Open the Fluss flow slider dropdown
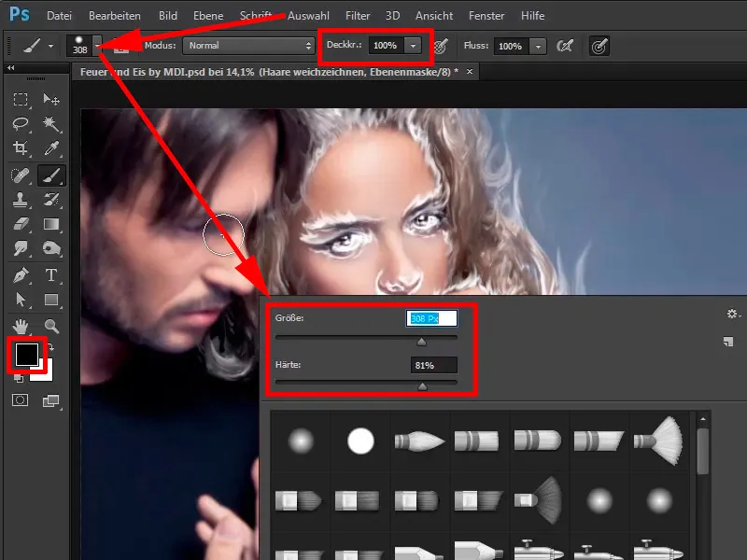This screenshot has width=747, height=560. 538,46
